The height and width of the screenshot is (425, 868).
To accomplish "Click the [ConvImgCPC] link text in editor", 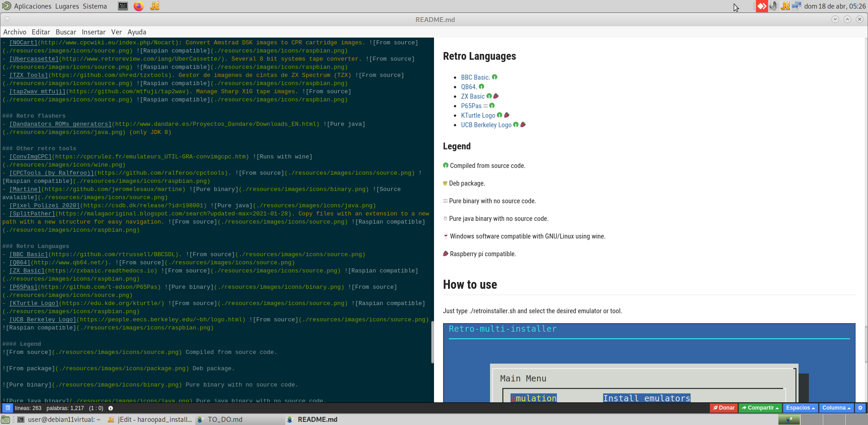I will pyautogui.click(x=31, y=157).
